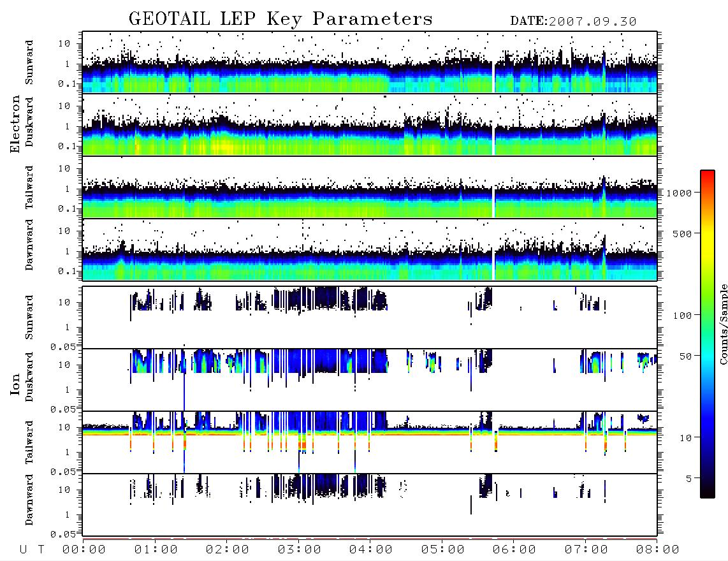
Task: Click the "Counts/Sample" color bar label
Action: [724, 324]
